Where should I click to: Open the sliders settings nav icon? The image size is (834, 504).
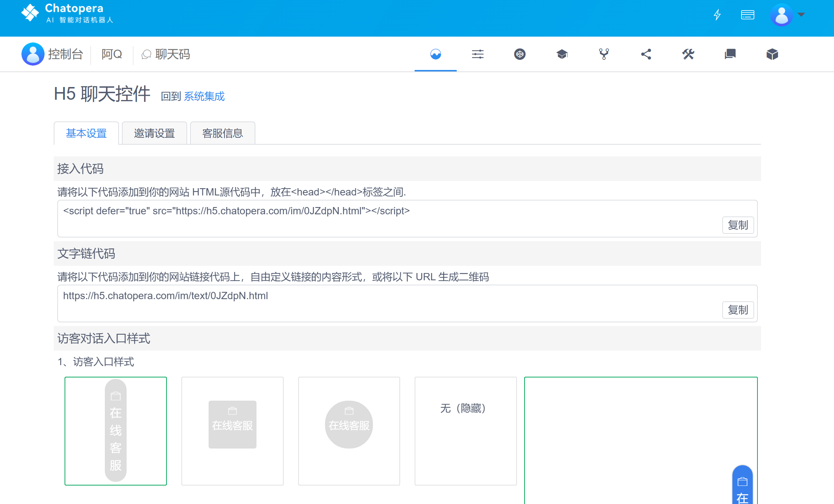[x=478, y=54]
